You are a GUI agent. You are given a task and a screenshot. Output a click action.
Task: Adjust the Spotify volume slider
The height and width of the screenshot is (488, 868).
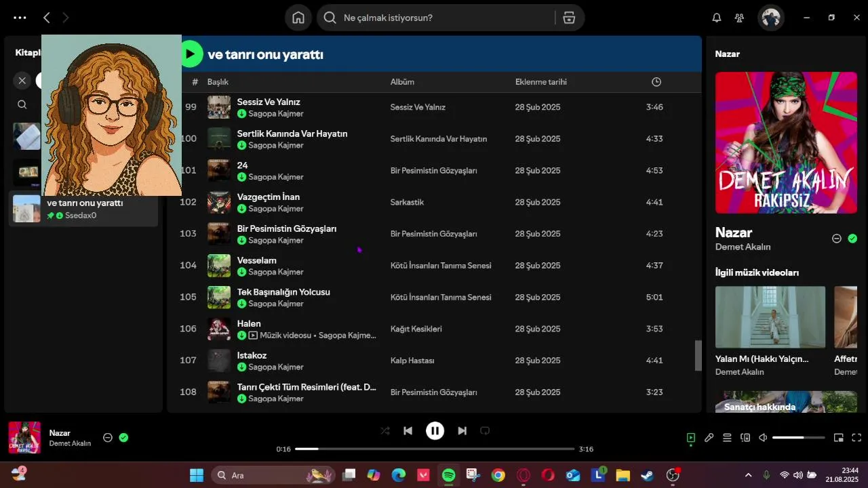799,438
